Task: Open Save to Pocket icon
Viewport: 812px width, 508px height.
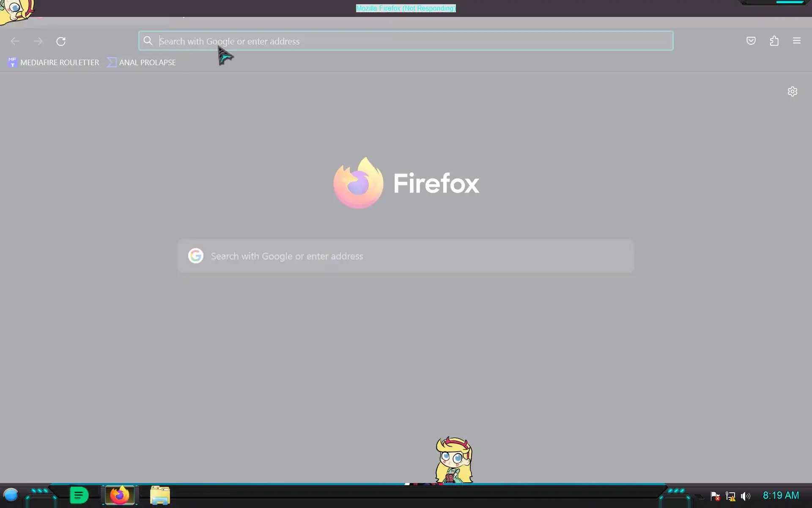Action: click(751, 41)
